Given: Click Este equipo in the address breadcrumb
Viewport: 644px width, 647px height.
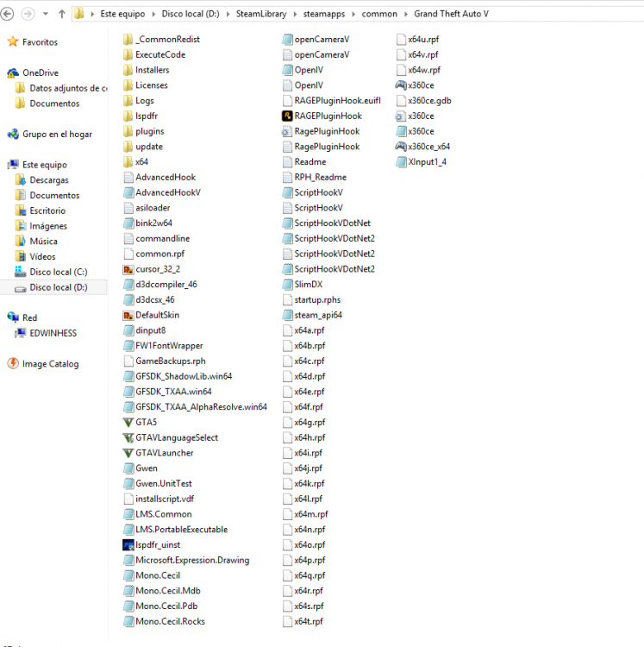Looking at the screenshot, I should click(123, 14).
